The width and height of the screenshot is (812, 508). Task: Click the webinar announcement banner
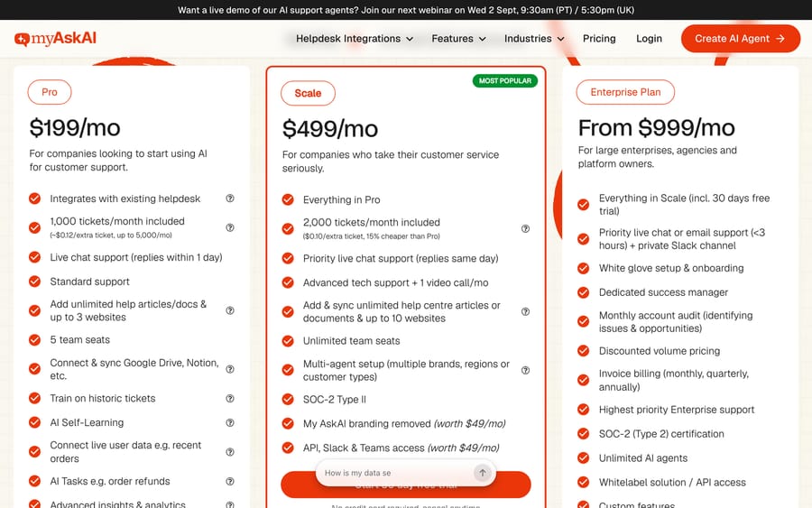pos(406,10)
